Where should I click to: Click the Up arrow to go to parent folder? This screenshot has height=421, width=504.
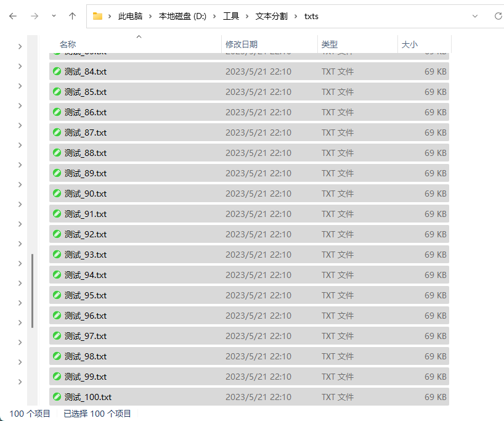tap(71, 16)
